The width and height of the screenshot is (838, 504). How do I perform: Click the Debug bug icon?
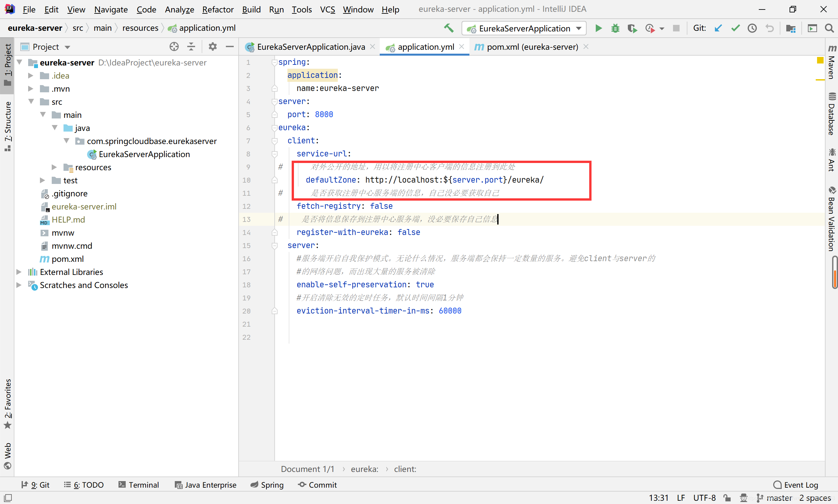615,28
